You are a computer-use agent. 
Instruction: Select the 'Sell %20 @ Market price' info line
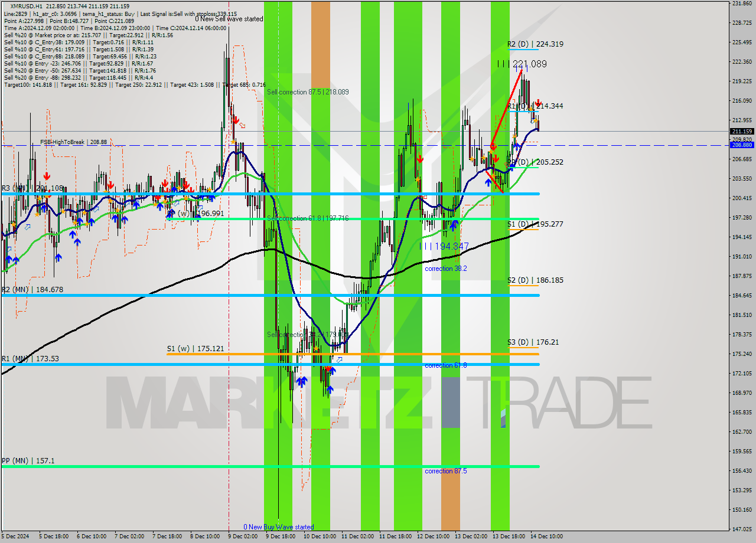[89, 35]
